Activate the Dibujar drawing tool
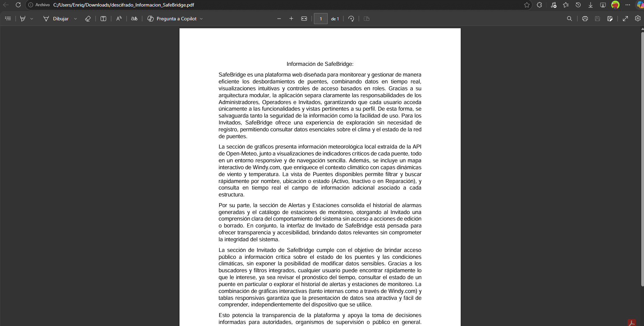This screenshot has width=644, height=326. pyautogui.click(x=56, y=19)
